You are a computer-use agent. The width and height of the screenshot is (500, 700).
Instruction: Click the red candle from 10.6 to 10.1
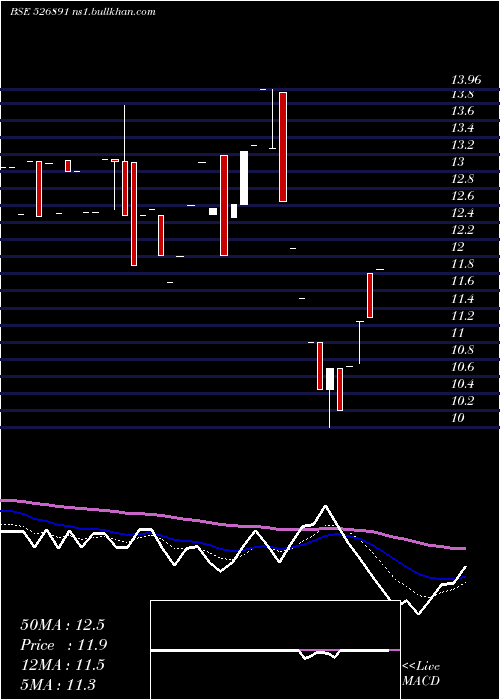pos(340,389)
